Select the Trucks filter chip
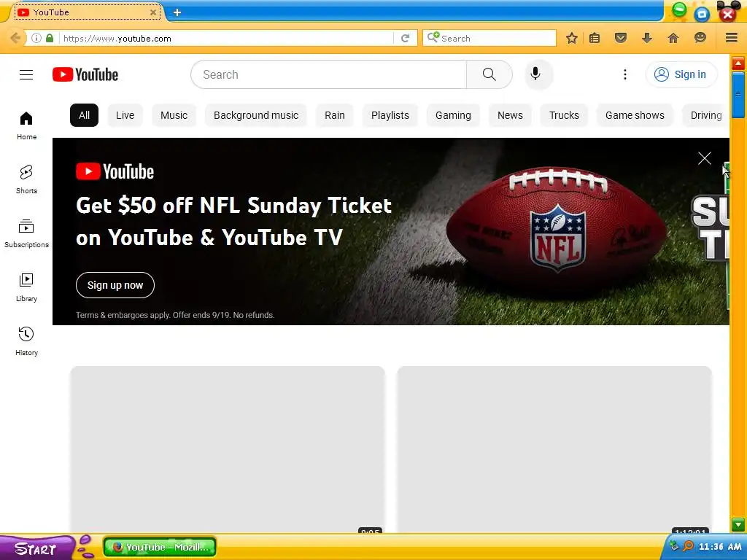Image resolution: width=747 pixels, height=560 pixels. [x=564, y=115]
